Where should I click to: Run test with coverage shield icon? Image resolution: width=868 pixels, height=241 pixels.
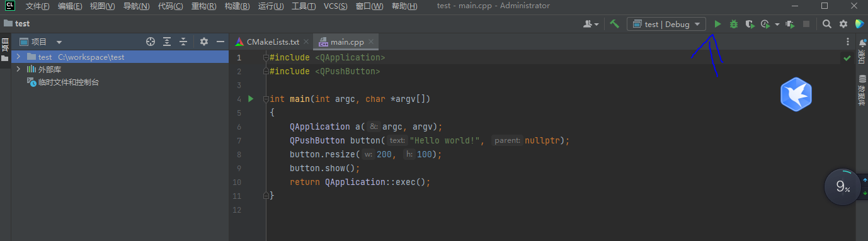tap(750, 24)
